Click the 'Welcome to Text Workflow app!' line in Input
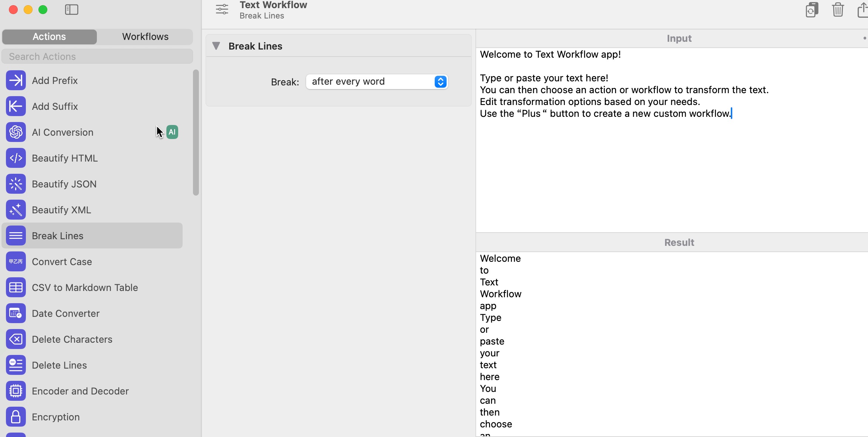This screenshot has height=437, width=868. (550, 54)
